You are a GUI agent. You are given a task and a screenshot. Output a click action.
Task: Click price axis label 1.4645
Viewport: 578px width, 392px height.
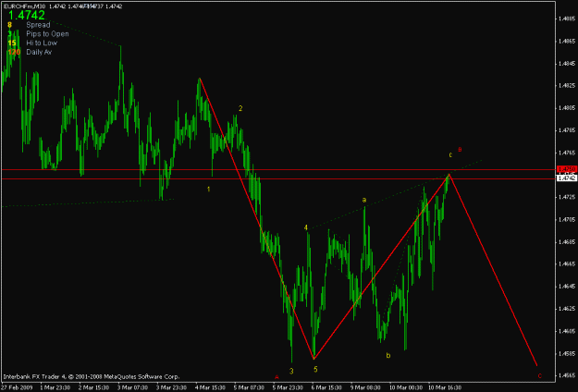(568, 287)
